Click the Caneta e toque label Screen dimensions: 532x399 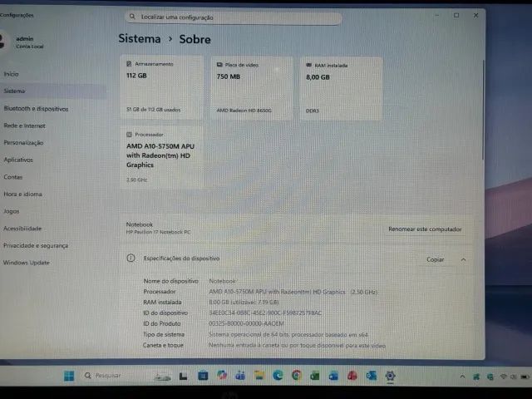click(x=163, y=345)
